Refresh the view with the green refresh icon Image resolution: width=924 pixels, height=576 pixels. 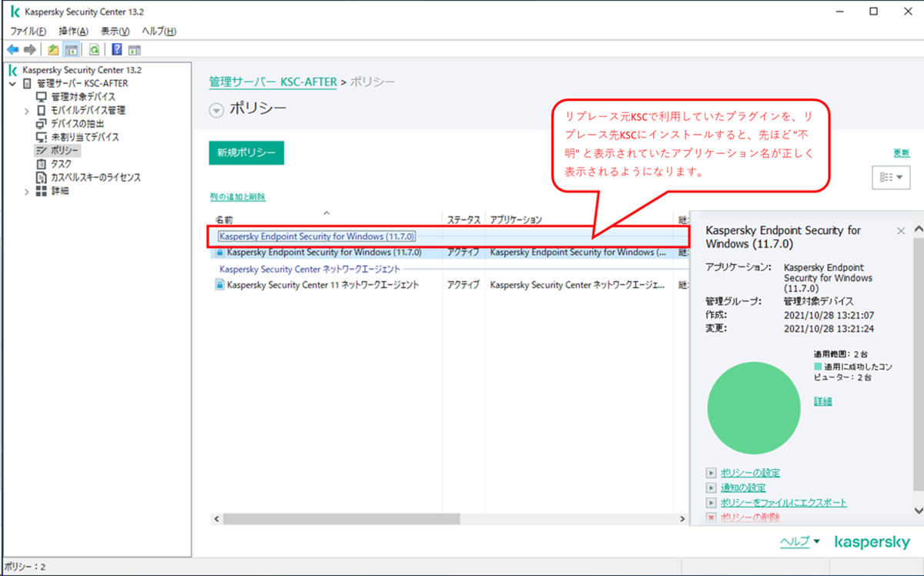tap(94, 49)
